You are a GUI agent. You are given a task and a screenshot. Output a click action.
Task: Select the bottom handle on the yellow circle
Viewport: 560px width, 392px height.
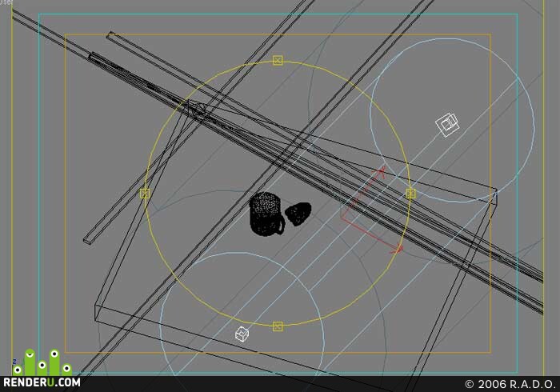(x=278, y=326)
